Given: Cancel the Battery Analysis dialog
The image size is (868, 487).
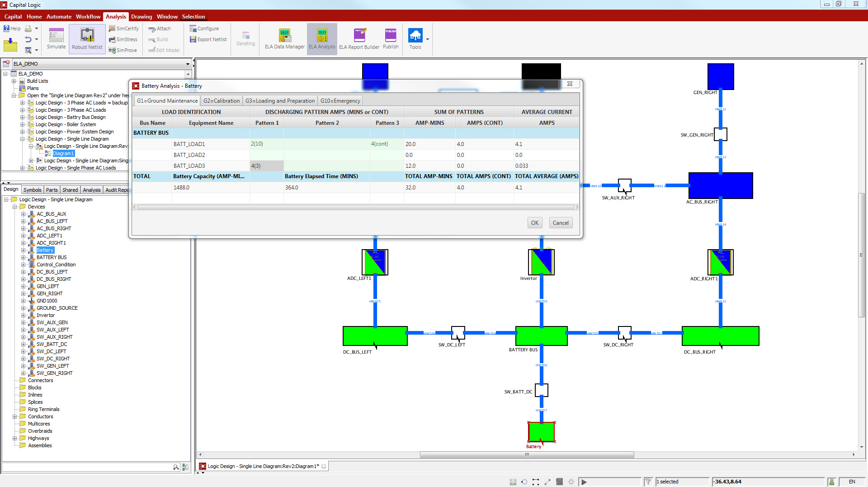Looking at the screenshot, I should tap(561, 223).
